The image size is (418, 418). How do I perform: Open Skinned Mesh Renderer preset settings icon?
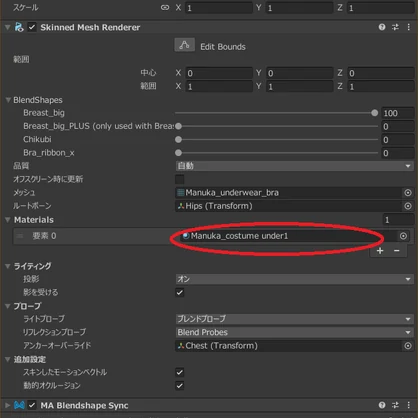(395, 27)
